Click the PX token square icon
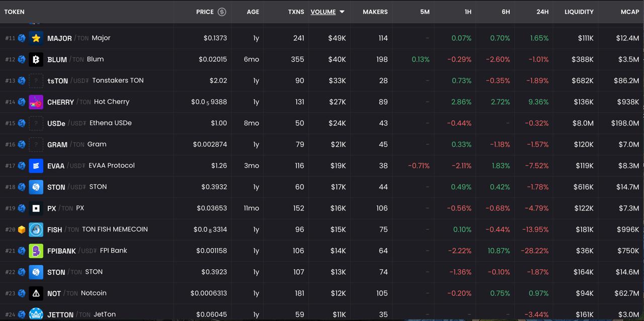The width and height of the screenshot is (644, 321). (36, 208)
